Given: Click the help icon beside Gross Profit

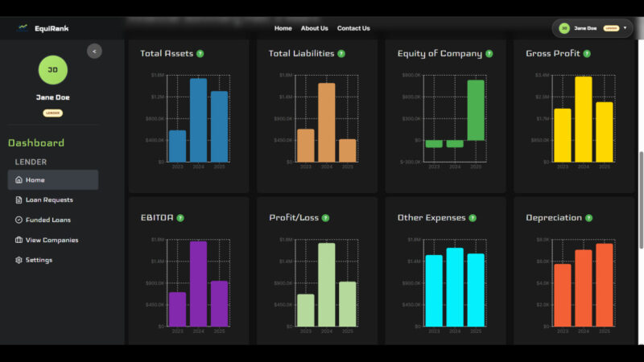Looking at the screenshot, I should [587, 54].
